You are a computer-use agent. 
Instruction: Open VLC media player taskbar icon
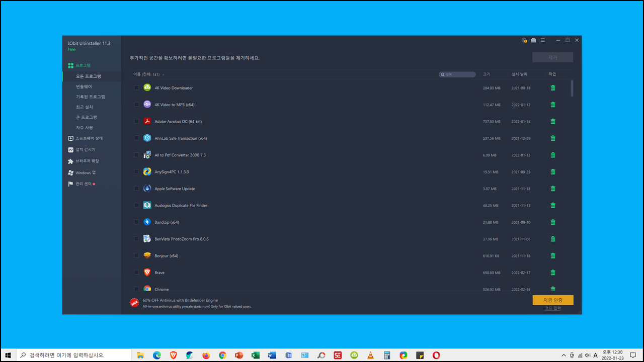[x=371, y=355]
